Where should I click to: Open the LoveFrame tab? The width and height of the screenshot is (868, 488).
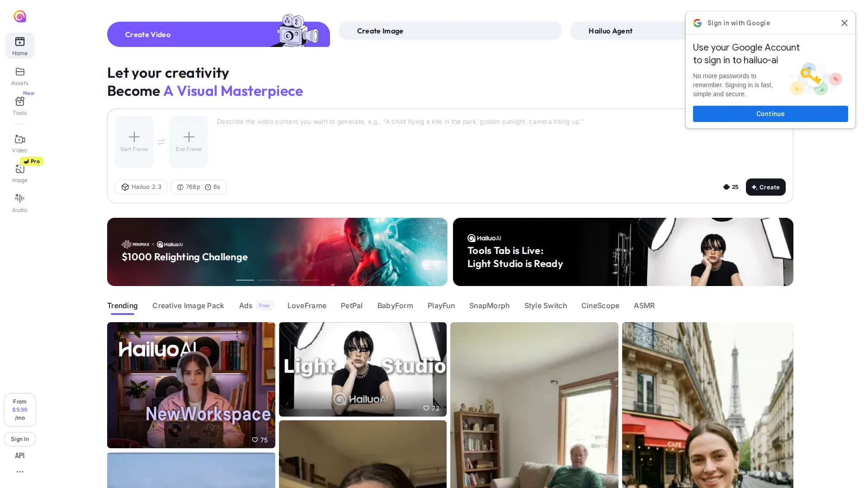pos(307,306)
